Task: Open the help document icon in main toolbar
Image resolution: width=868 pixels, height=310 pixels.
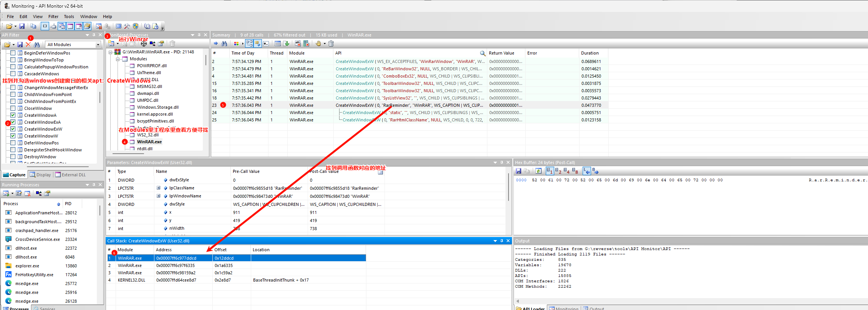Action: tap(156, 26)
